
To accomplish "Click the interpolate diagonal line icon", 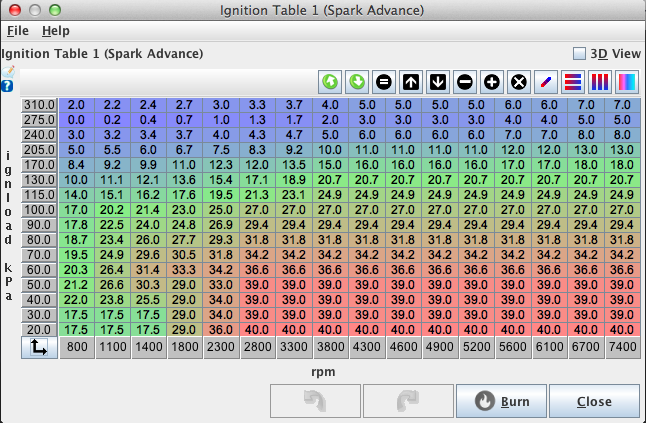I will (x=547, y=81).
